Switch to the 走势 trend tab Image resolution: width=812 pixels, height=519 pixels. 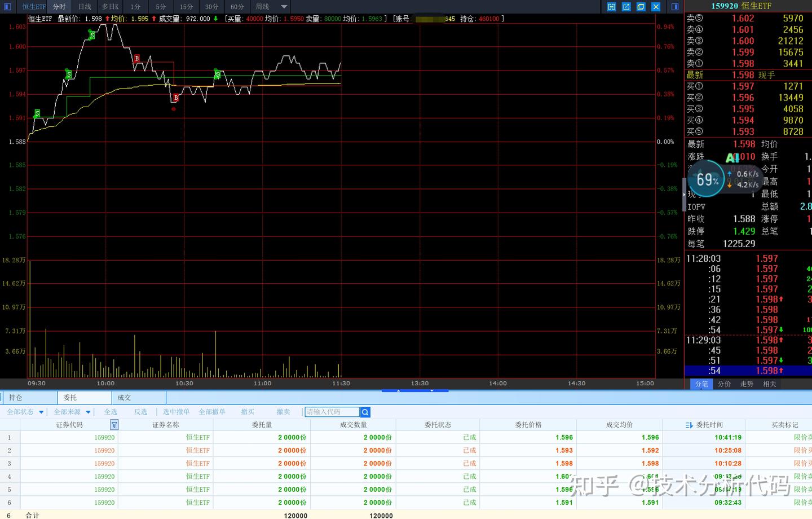coord(747,384)
